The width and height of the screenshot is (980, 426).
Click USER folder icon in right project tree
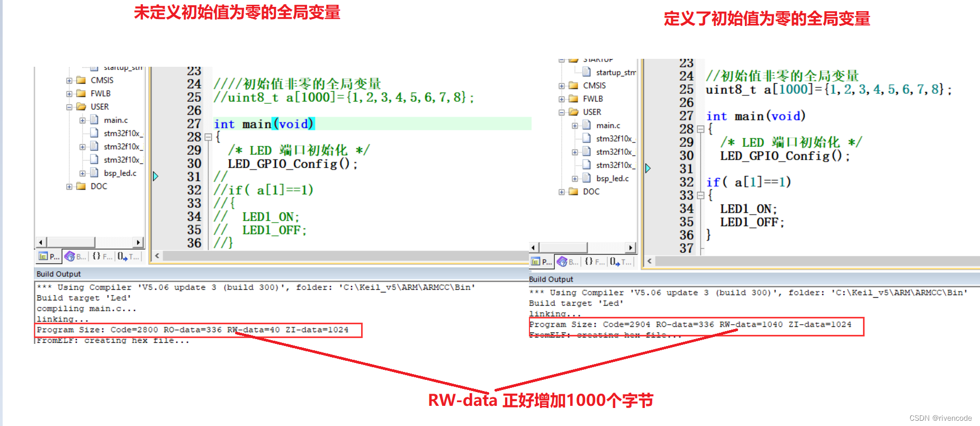573,112
